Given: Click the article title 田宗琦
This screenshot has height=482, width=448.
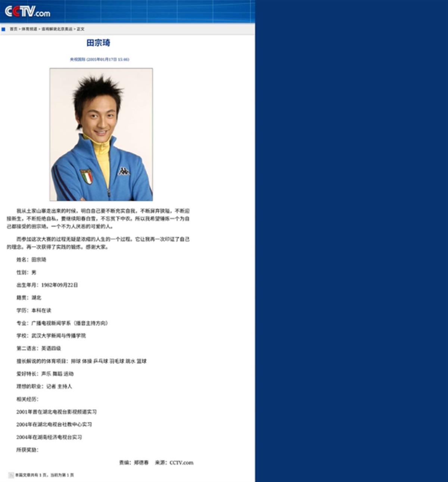Looking at the screenshot, I should click(x=98, y=43).
